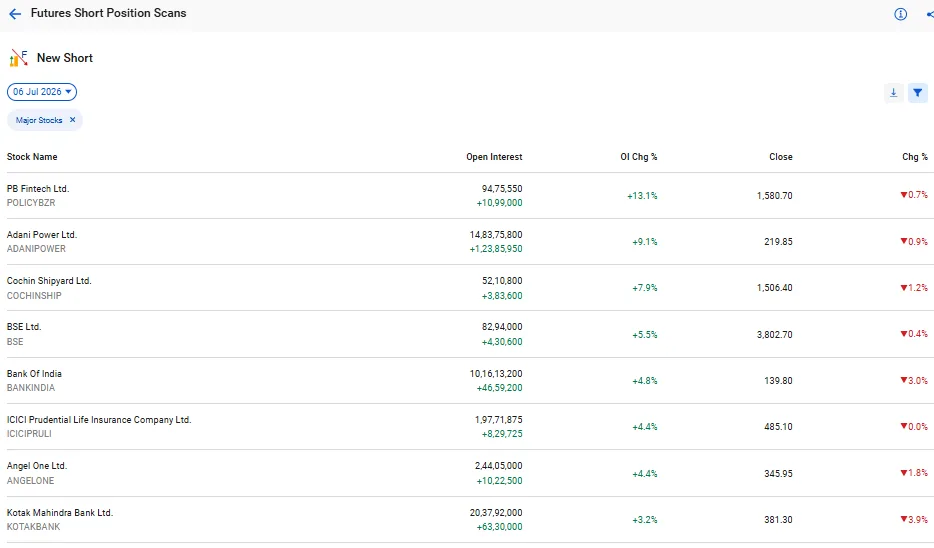Viewport: 934px width, 548px height.
Task: Click open interest value 94,75,550
Action: point(502,188)
